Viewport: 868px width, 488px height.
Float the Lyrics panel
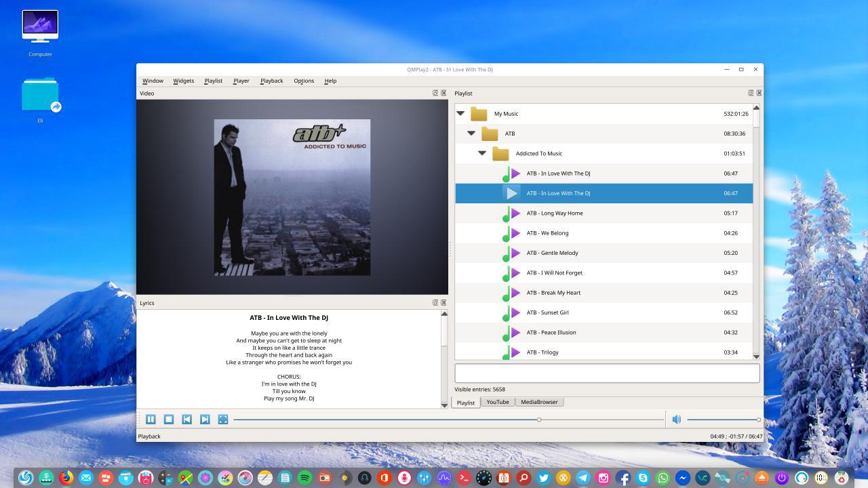pos(435,302)
